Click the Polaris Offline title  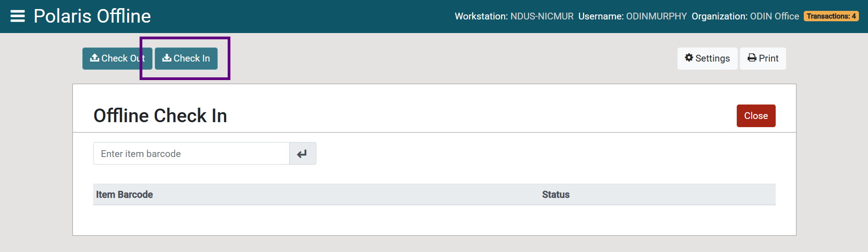coord(92,16)
